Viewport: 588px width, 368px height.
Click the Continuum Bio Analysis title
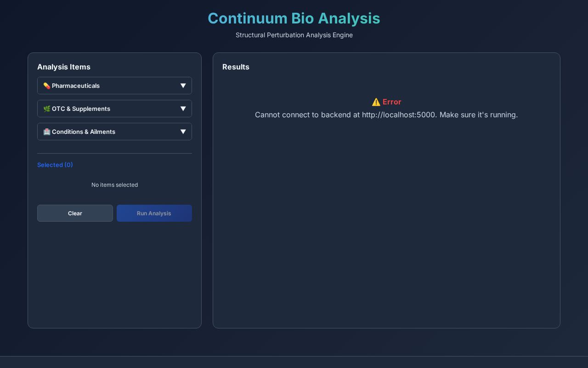click(x=294, y=18)
